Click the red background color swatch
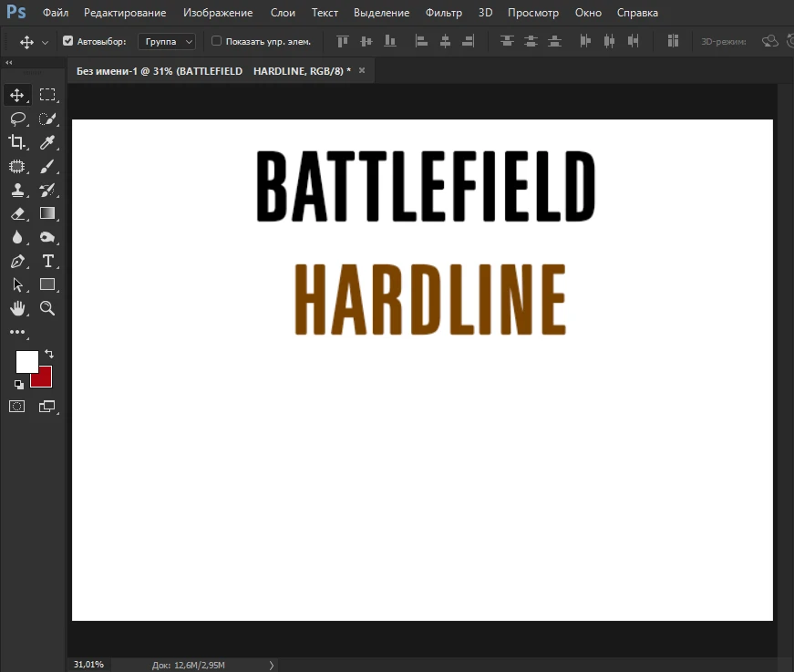794x672 pixels. tap(41, 378)
